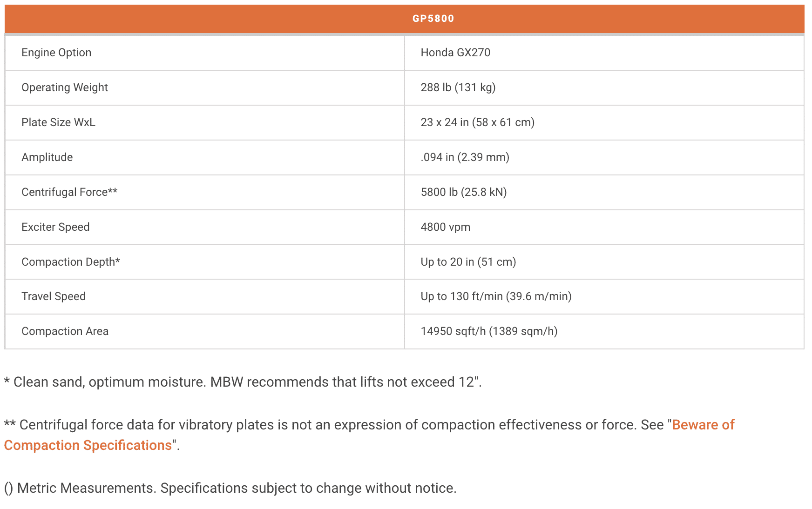Click the GP5800 table header
Screen dimensions: 812x509
point(433,19)
